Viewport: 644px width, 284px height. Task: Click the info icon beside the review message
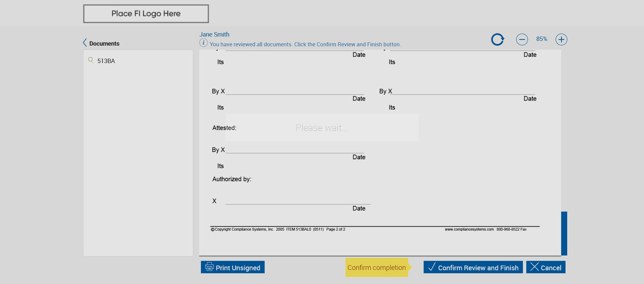coord(204,43)
